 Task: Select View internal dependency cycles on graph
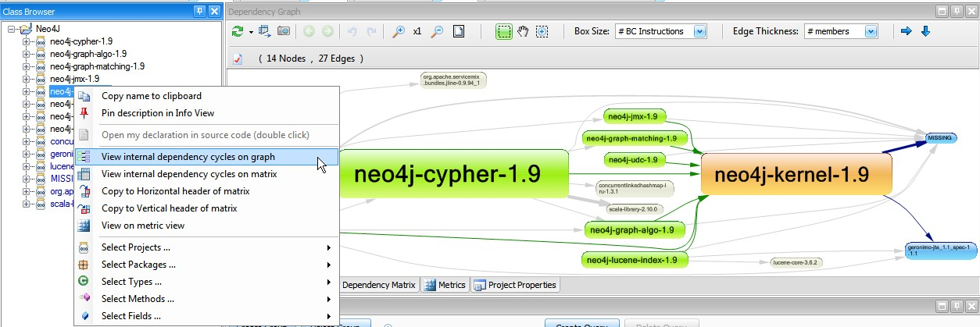click(x=206, y=157)
